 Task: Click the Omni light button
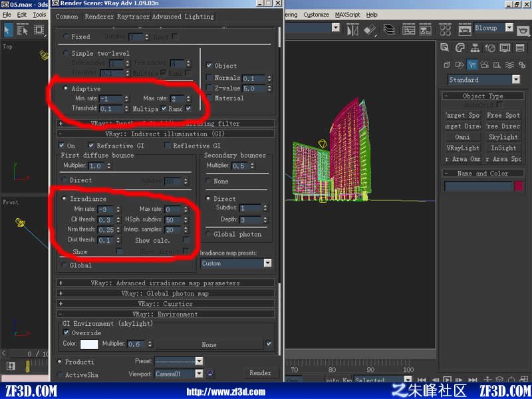tap(462, 137)
